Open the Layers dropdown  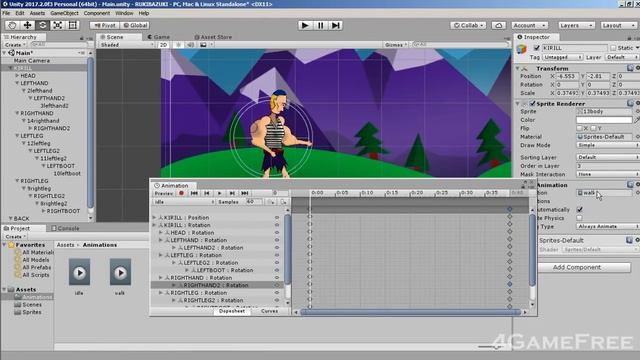(x=576, y=25)
